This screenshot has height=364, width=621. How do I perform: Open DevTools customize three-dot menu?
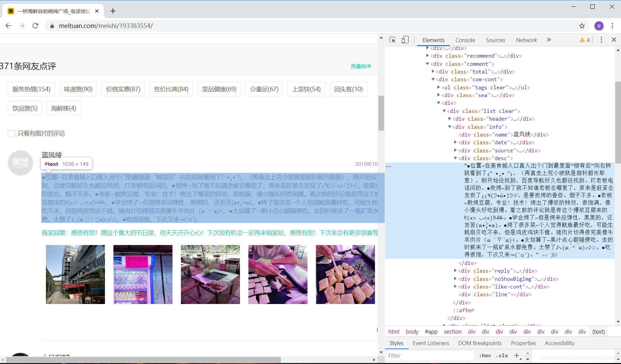tap(601, 40)
